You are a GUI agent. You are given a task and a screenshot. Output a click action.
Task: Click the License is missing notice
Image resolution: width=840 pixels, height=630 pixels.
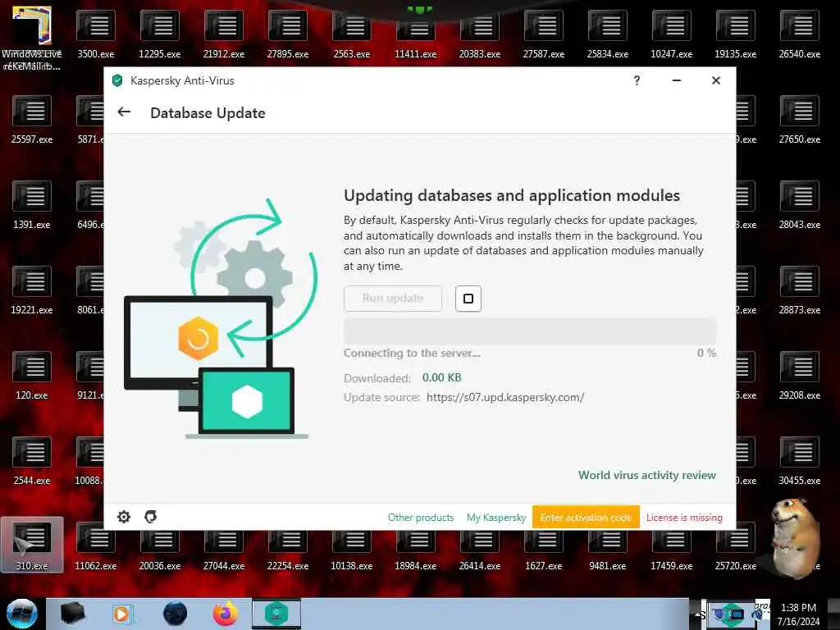pyautogui.click(x=684, y=518)
